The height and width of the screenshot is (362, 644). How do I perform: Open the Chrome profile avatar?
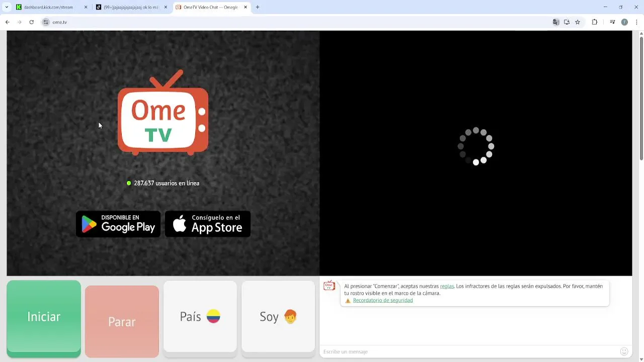click(624, 22)
